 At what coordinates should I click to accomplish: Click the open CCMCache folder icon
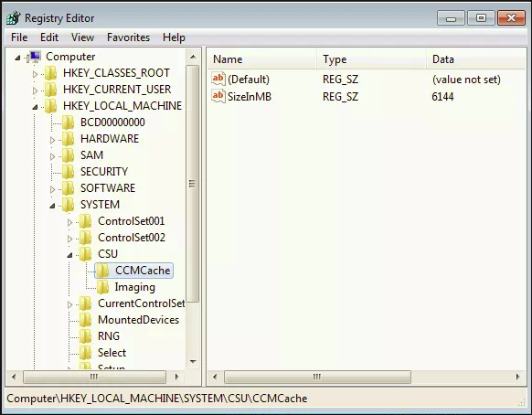click(102, 271)
